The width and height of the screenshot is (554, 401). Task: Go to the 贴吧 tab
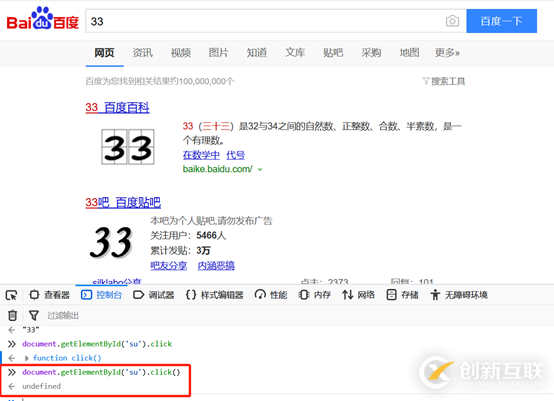[x=333, y=53]
